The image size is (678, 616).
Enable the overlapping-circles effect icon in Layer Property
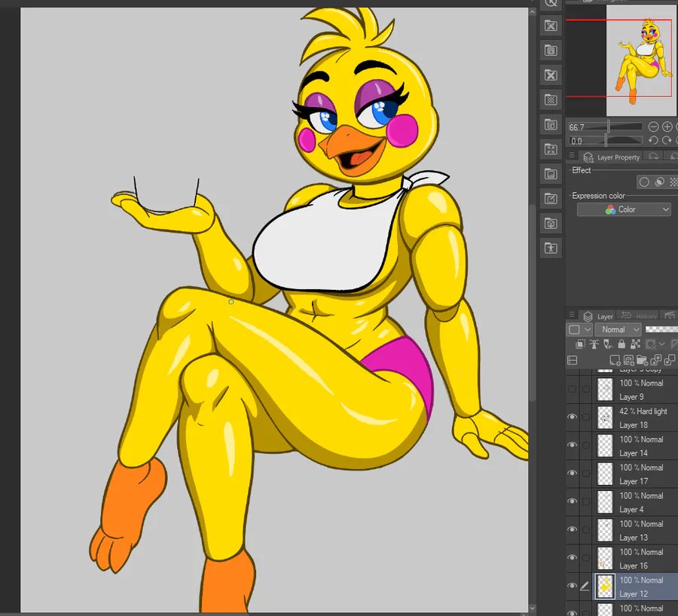[x=659, y=182]
